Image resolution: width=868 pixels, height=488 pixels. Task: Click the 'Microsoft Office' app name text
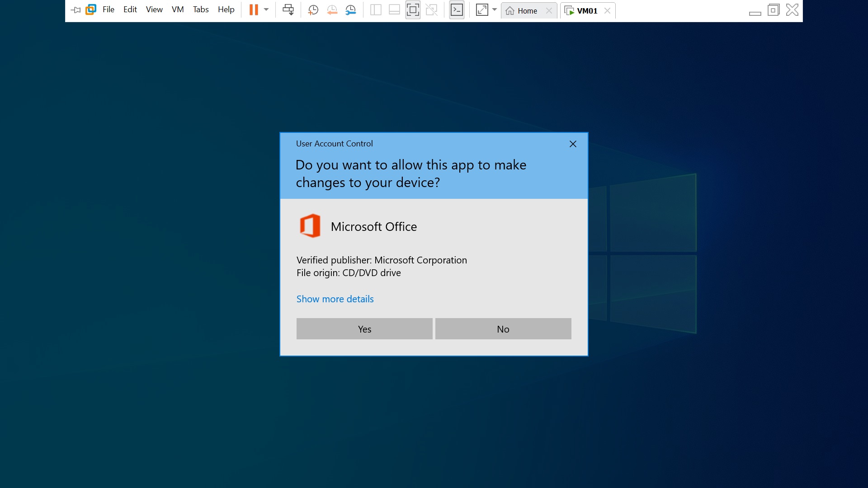tap(374, 227)
